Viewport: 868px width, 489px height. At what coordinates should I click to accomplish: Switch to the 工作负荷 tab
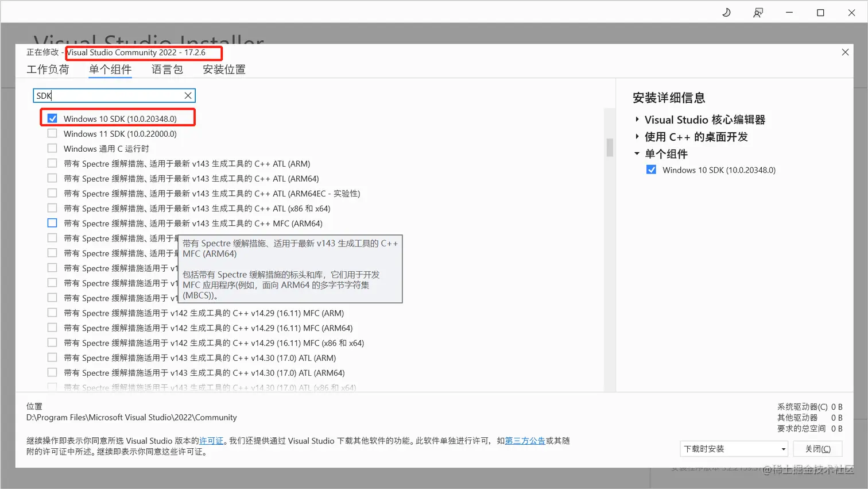(x=48, y=70)
